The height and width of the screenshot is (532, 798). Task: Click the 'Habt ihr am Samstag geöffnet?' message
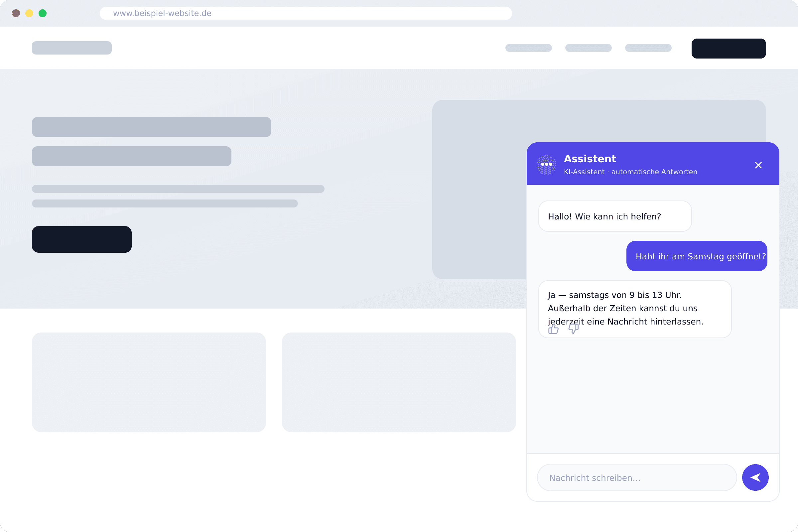[697, 256]
